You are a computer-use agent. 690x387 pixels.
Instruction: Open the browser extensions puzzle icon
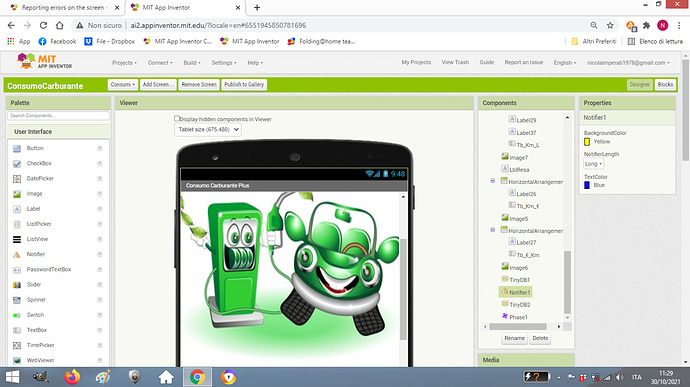coord(646,26)
